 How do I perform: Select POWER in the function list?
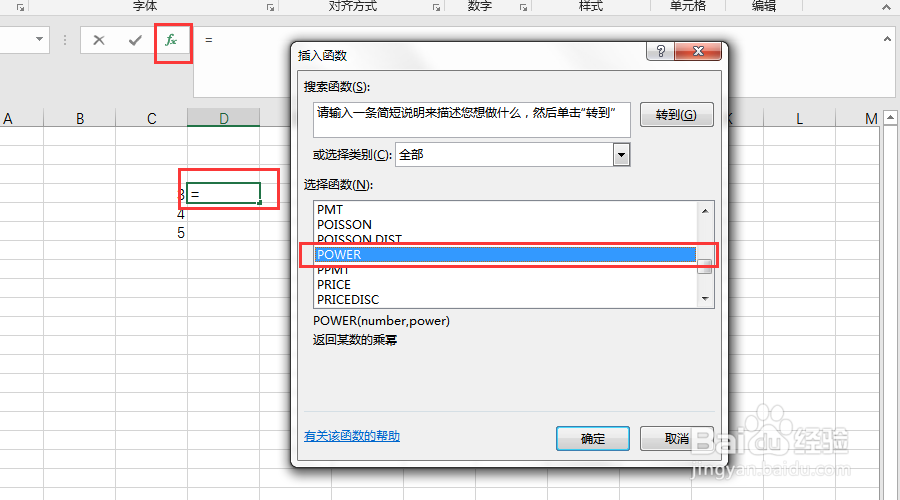(x=506, y=254)
